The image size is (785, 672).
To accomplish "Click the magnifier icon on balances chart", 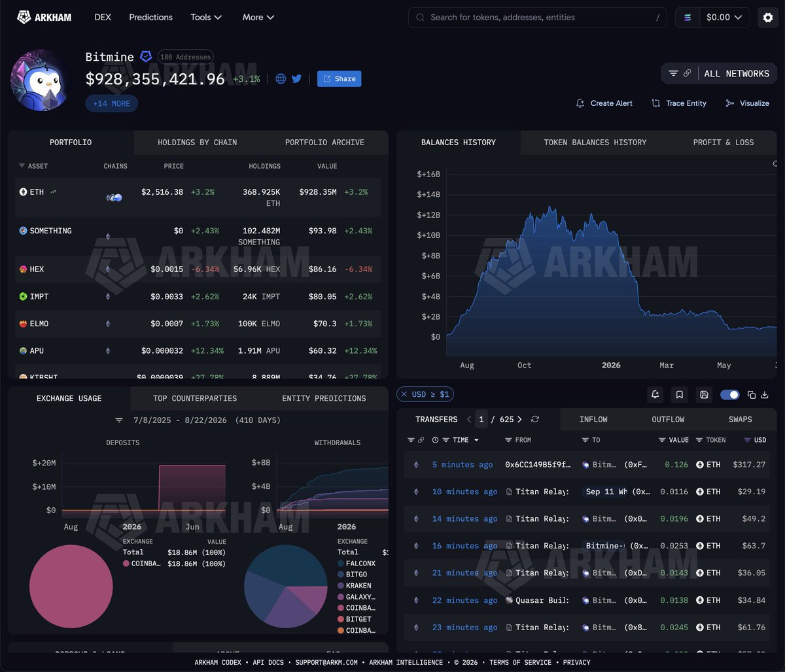I will tap(775, 163).
